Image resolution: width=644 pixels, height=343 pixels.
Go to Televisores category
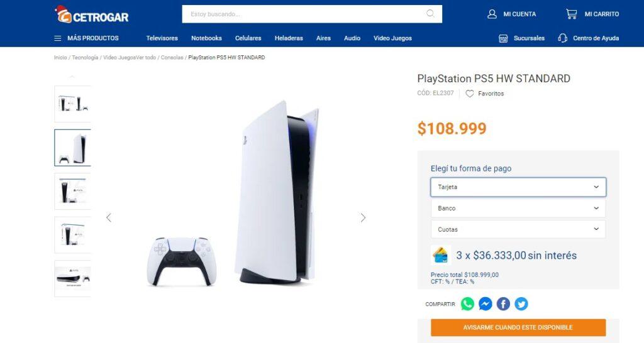(162, 38)
